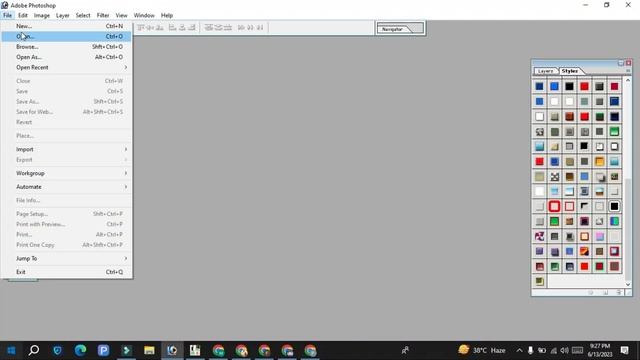Click the Delete Style trash icon

pyautogui.click(x=619, y=292)
